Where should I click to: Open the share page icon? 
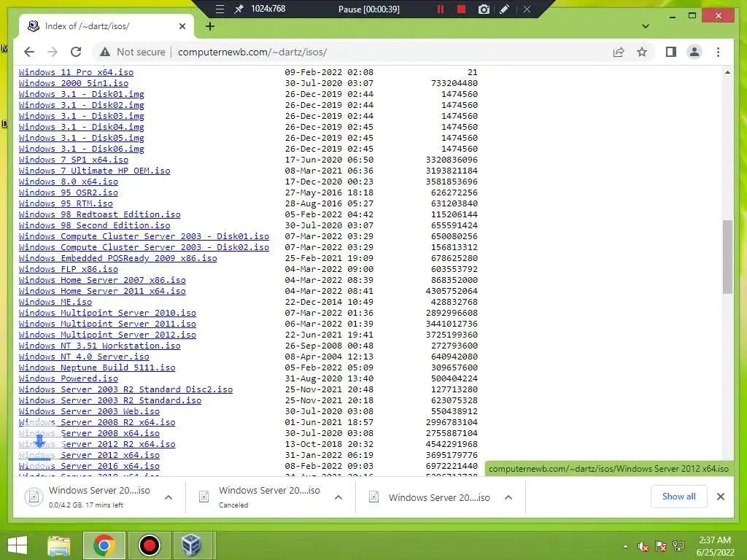click(x=619, y=52)
